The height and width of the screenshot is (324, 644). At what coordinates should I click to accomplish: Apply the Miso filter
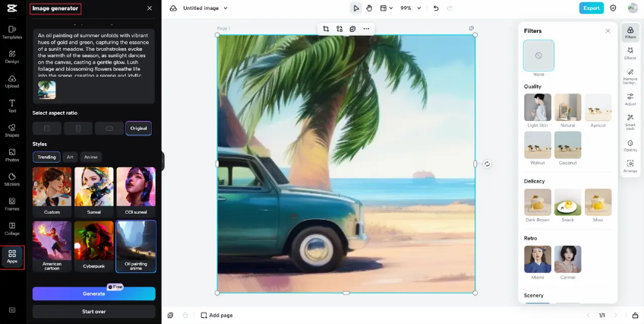click(598, 202)
